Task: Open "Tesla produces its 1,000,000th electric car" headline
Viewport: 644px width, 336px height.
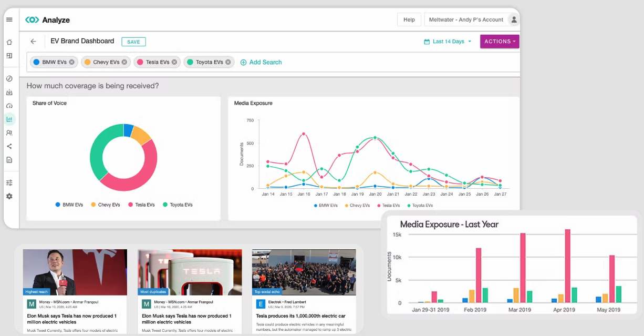Action: coord(300,316)
